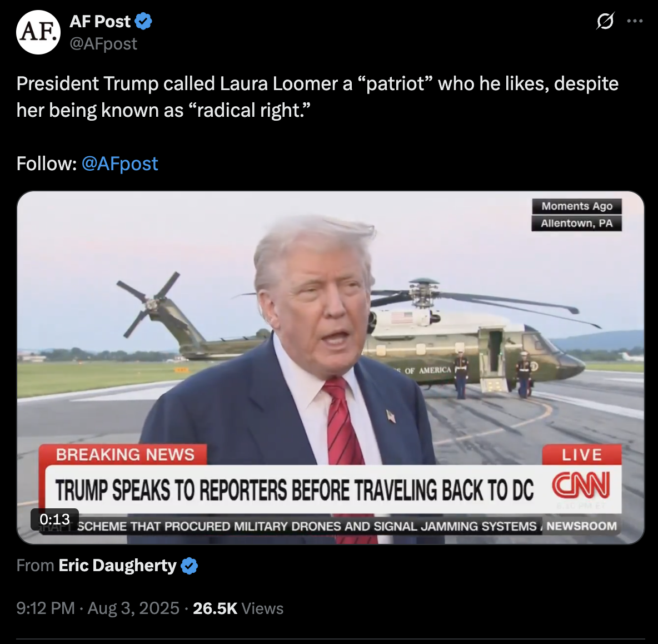Click the Aug 3, 2025 date

pos(133,608)
